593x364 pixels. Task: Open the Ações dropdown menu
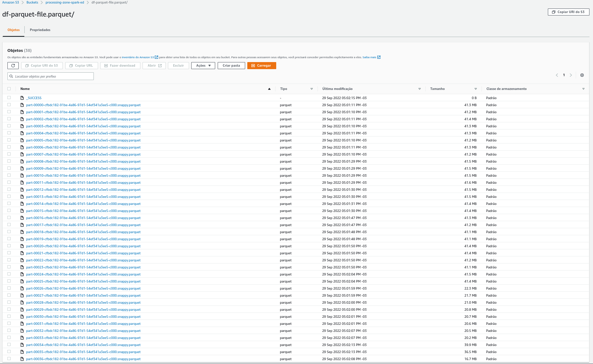(x=203, y=66)
